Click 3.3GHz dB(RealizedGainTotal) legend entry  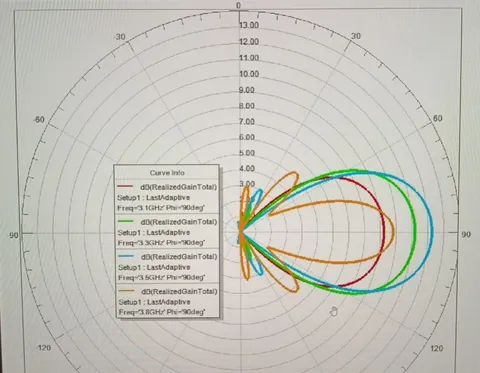pyautogui.click(x=179, y=222)
